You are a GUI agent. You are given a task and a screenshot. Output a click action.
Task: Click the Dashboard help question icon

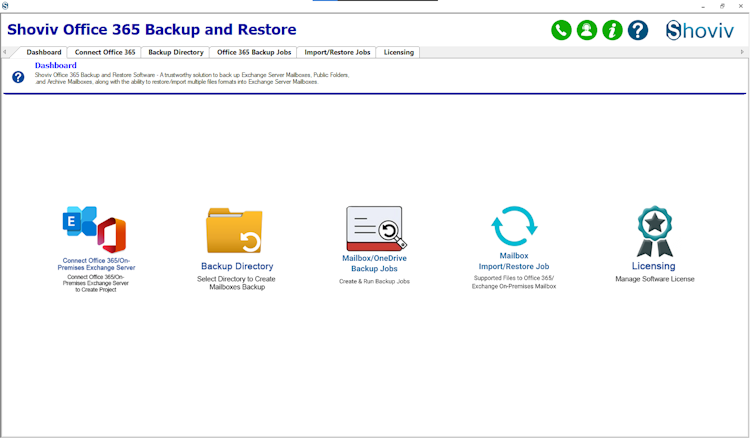18,77
